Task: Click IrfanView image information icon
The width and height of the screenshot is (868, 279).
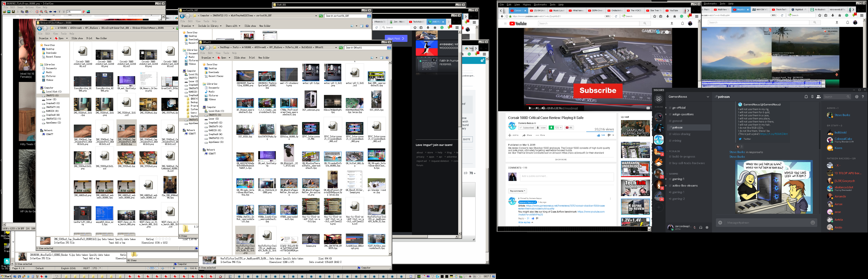Action: click(x=37, y=12)
